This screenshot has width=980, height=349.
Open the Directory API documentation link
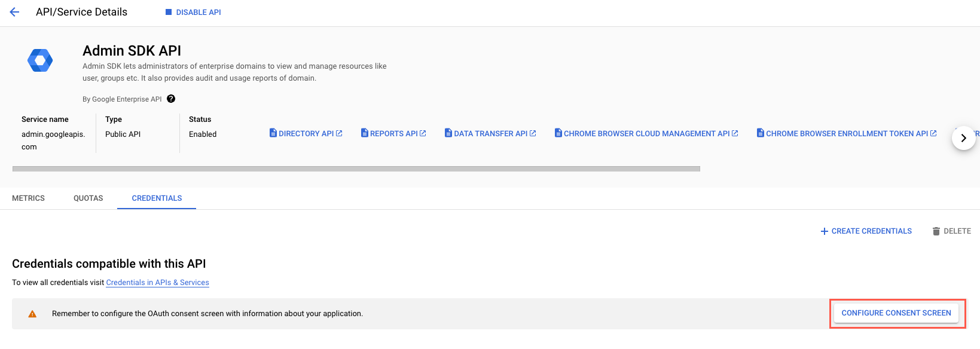306,133
